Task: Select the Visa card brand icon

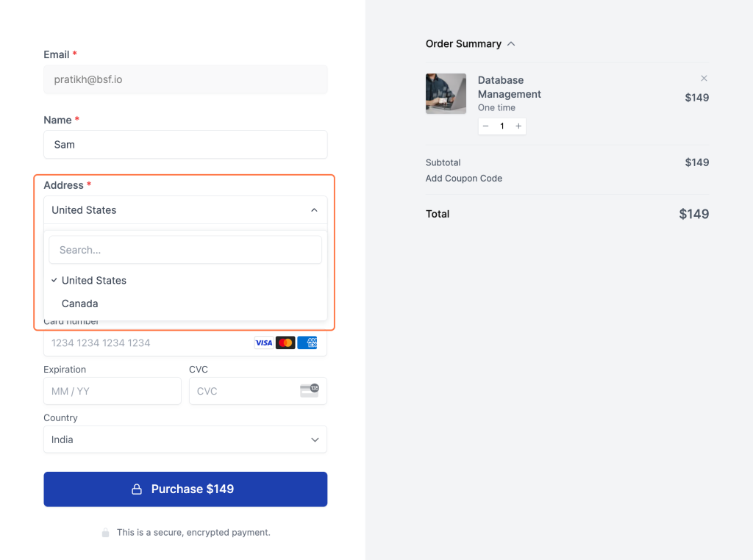Action: (263, 342)
